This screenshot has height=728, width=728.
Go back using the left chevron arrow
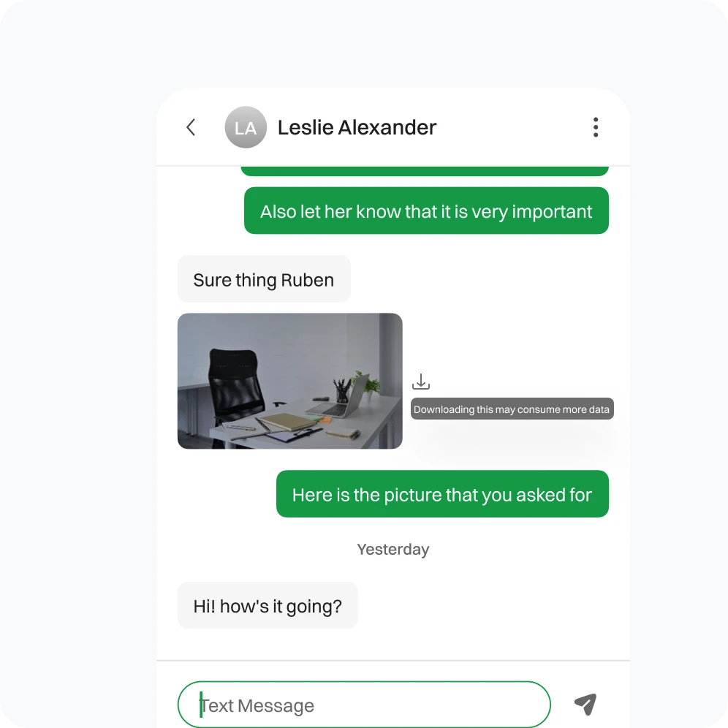(x=191, y=127)
